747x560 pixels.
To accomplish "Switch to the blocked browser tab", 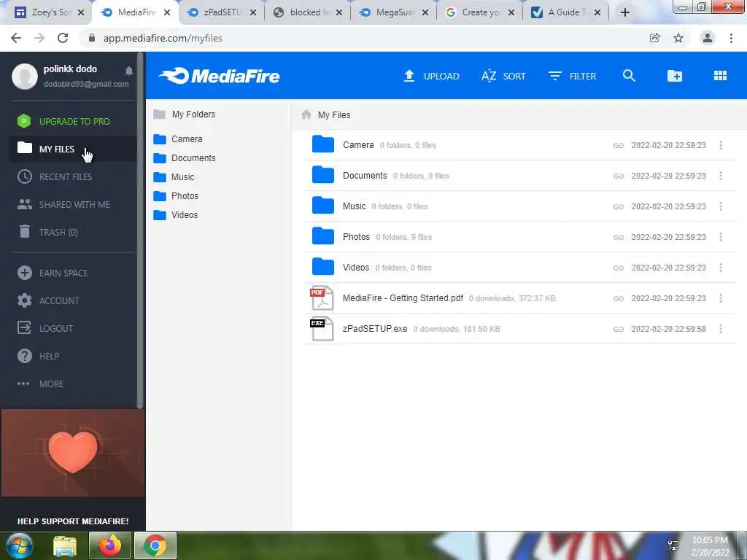I will pos(309,12).
